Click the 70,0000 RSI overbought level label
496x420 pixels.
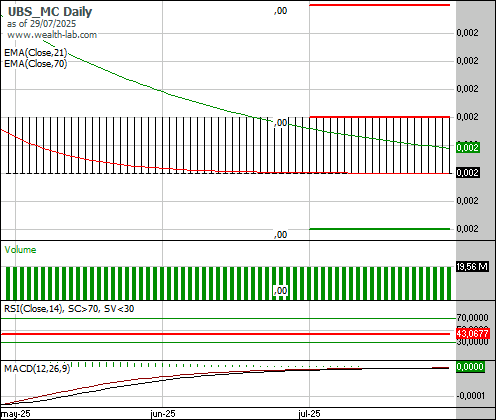click(472, 317)
